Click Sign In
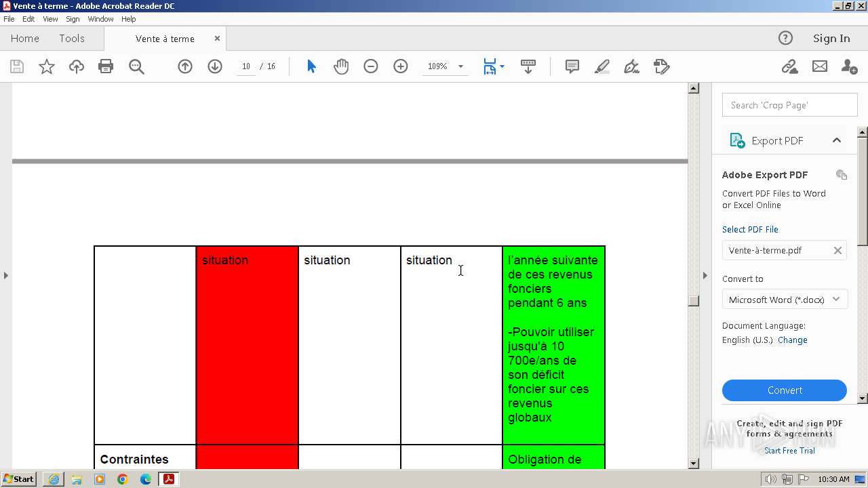The image size is (868, 488). tap(831, 39)
